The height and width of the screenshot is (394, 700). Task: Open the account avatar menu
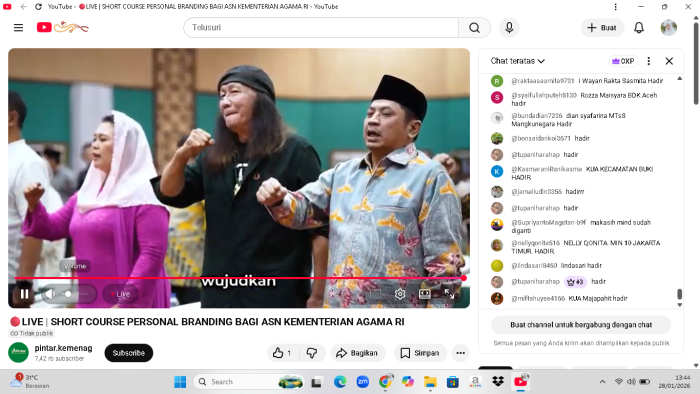668,28
